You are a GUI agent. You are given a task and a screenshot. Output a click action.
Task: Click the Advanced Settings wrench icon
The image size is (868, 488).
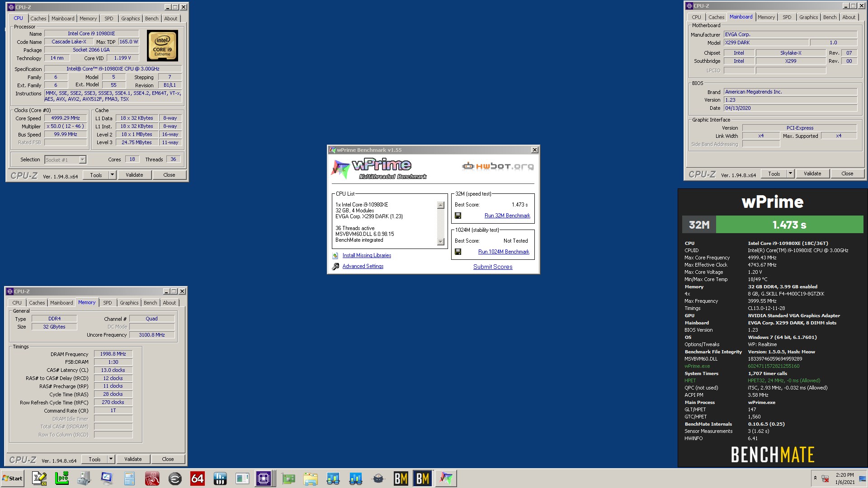pyautogui.click(x=335, y=267)
